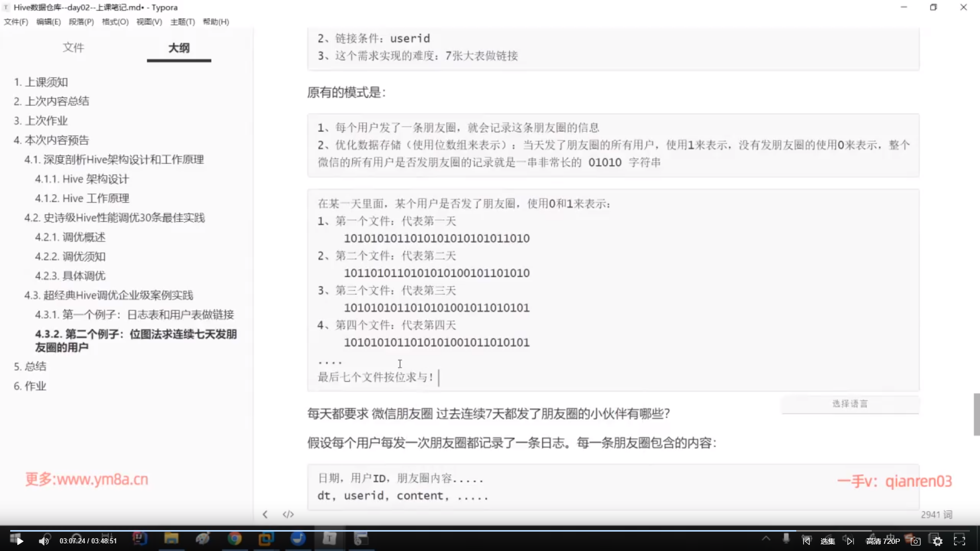Screen dimensions: 980x551
Task: Open the 选集 episode list
Action: pyautogui.click(x=828, y=541)
